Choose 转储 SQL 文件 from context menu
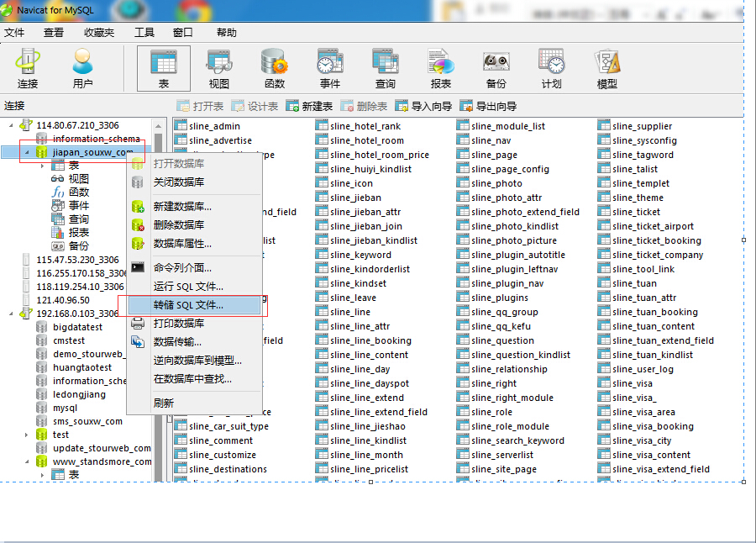Image resolution: width=756 pixels, height=543 pixels. (188, 305)
